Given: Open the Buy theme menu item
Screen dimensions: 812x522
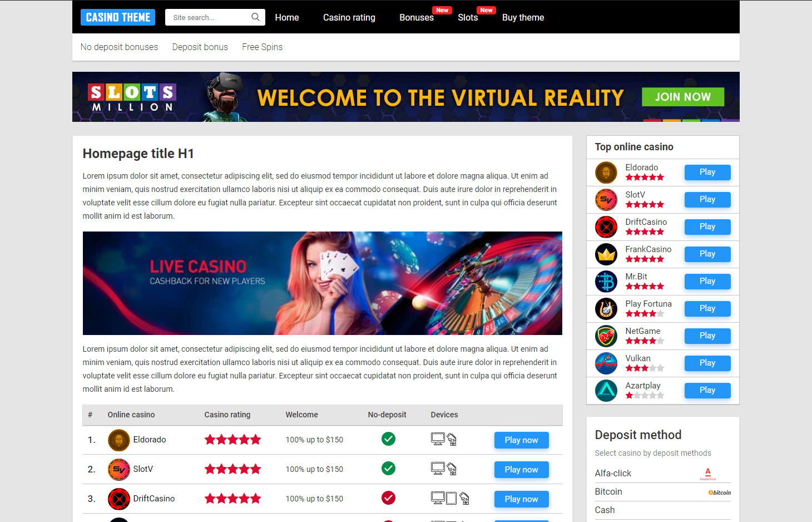Looking at the screenshot, I should (x=523, y=18).
